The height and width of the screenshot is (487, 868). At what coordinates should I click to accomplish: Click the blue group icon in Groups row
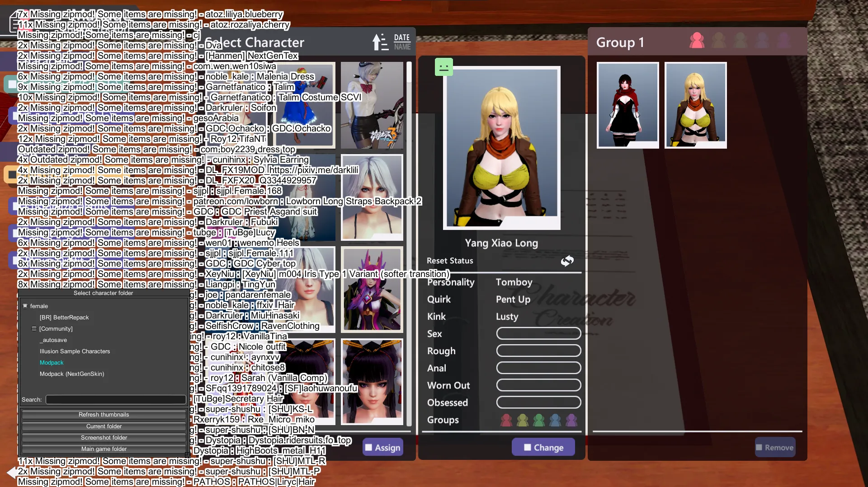point(555,420)
